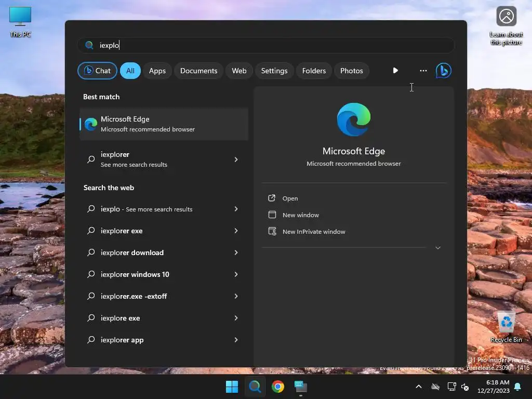Image resolution: width=532 pixels, height=399 pixels.
Task: Expand chevron for iexplorer windows 10
Action: coord(236,274)
